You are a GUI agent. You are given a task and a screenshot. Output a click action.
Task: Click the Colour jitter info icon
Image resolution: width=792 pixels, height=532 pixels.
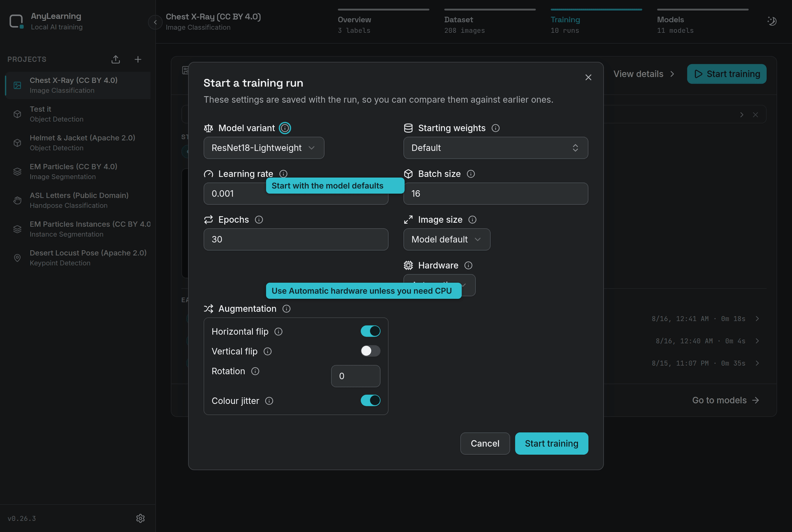pyautogui.click(x=269, y=401)
